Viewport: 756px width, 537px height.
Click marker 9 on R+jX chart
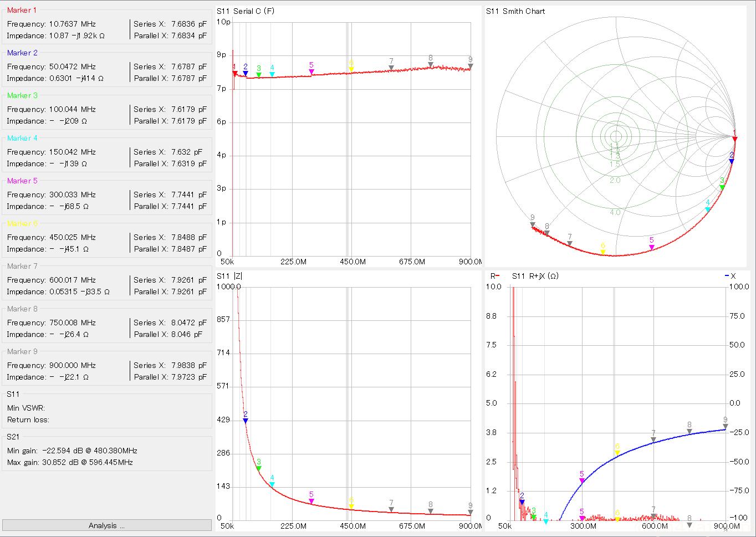[726, 426]
